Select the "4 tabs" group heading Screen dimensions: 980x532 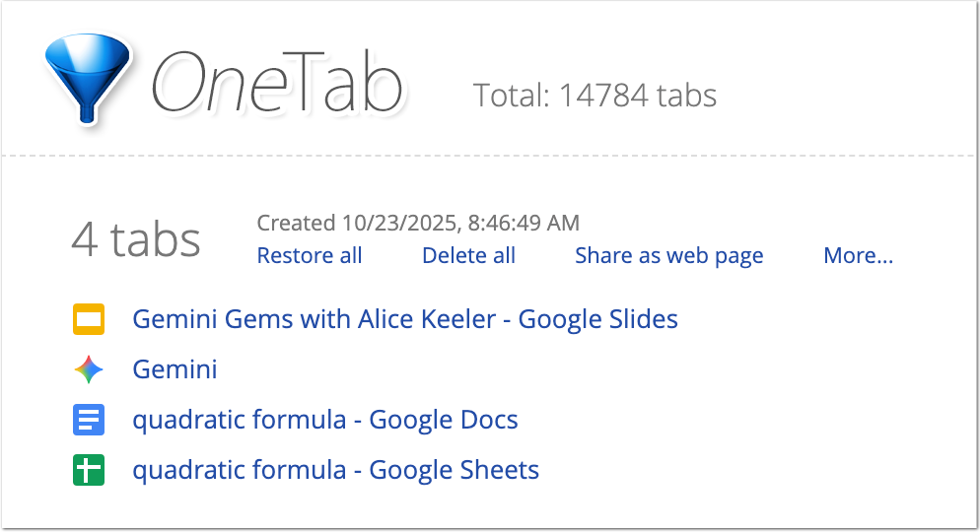pyautogui.click(x=136, y=239)
